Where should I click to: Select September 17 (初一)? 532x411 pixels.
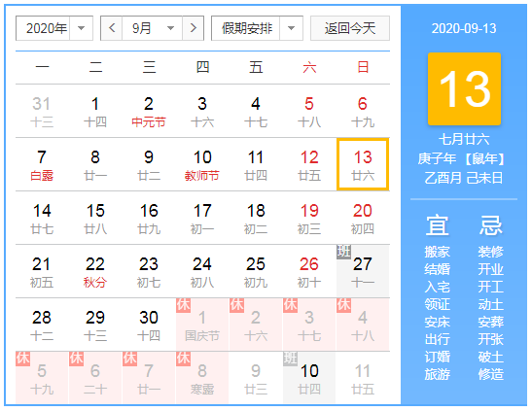point(202,219)
